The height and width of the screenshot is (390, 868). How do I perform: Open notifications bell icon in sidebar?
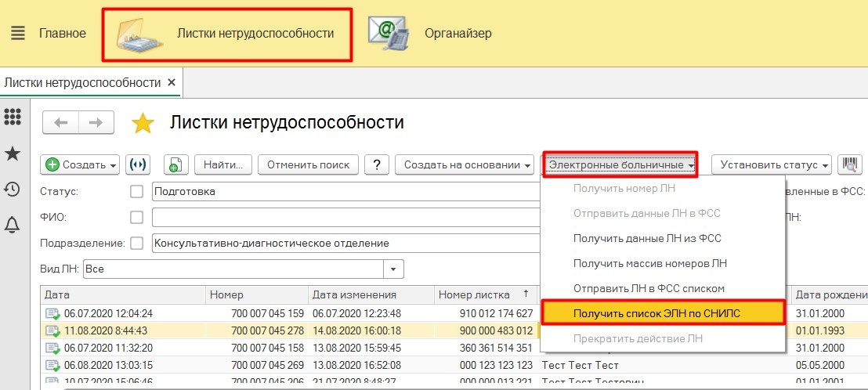click(x=13, y=226)
